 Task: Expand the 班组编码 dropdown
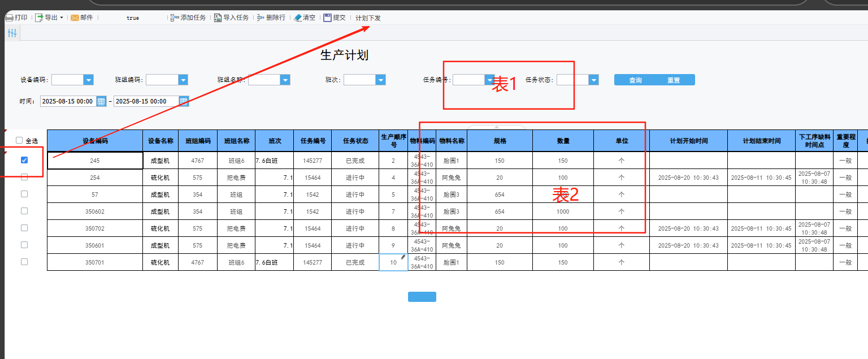click(183, 80)
